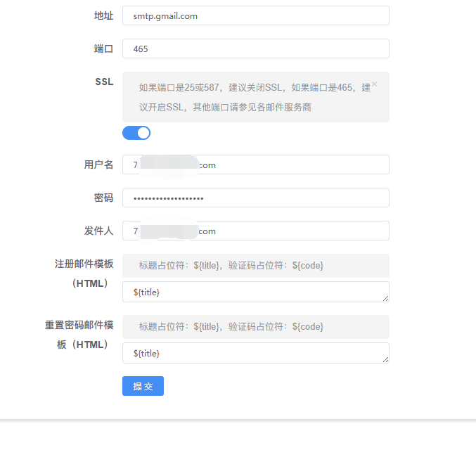Viewport: 476px width, 457px height.
Task: Click the 密码 password field
Action: [x=256, y=198]
